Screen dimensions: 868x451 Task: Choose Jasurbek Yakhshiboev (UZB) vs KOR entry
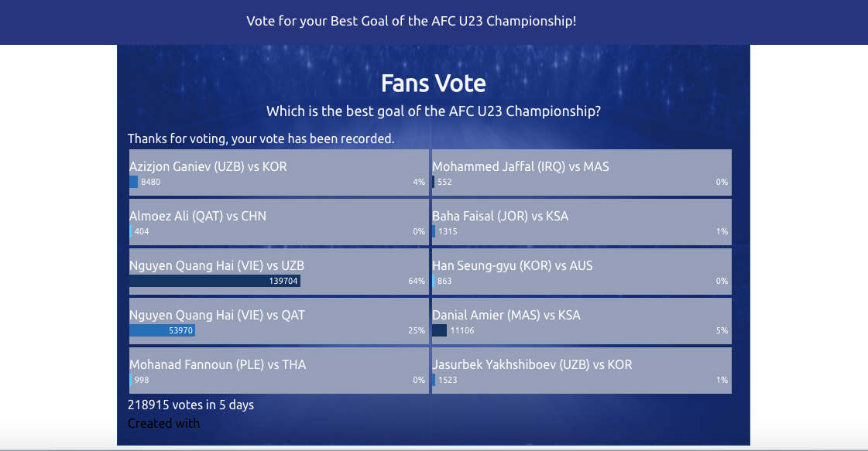coord(582,371)
